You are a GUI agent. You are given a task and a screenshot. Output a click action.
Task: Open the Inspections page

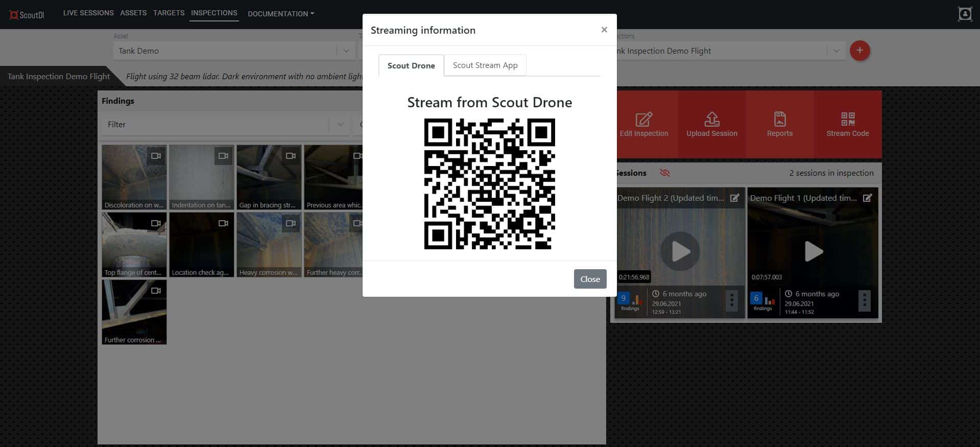[214, 13]
